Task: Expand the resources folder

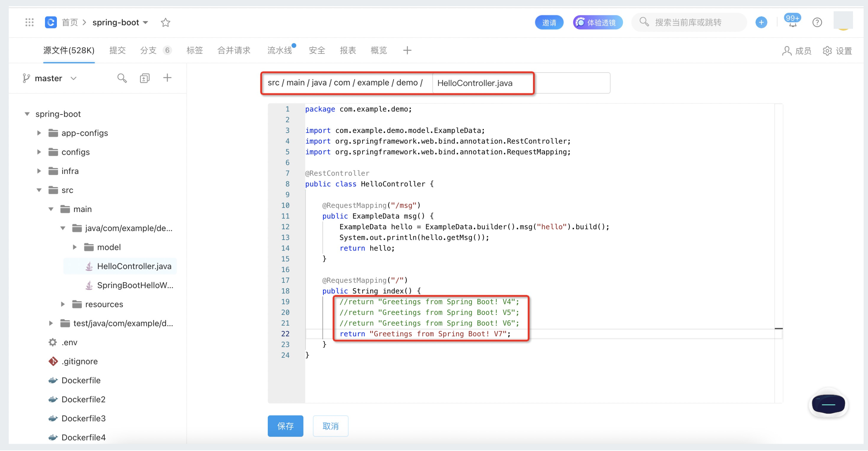Action: tap(63, 305)
